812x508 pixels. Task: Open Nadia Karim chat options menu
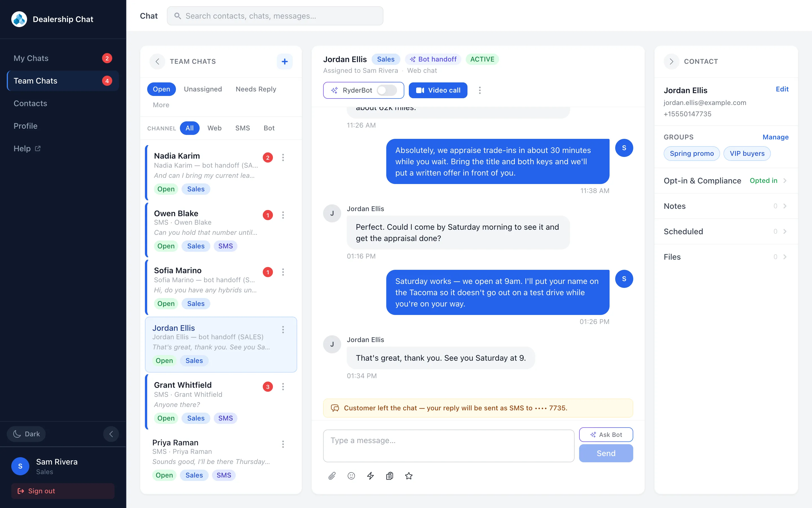click(283, 157)
